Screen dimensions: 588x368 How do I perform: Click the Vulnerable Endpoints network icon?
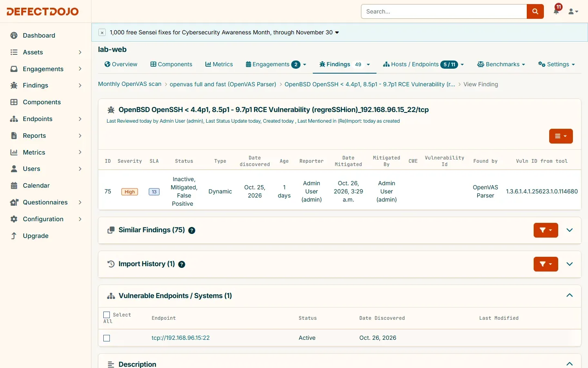(111, 296)
